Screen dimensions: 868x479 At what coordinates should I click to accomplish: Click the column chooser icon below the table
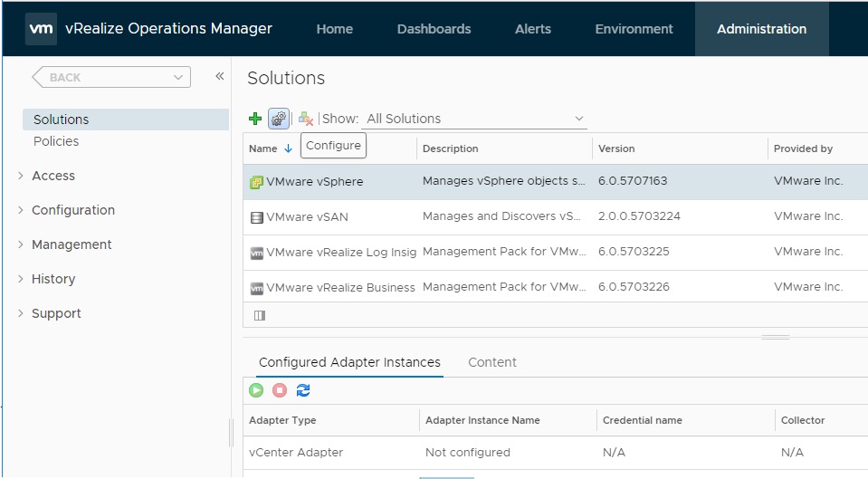[260, 316]
